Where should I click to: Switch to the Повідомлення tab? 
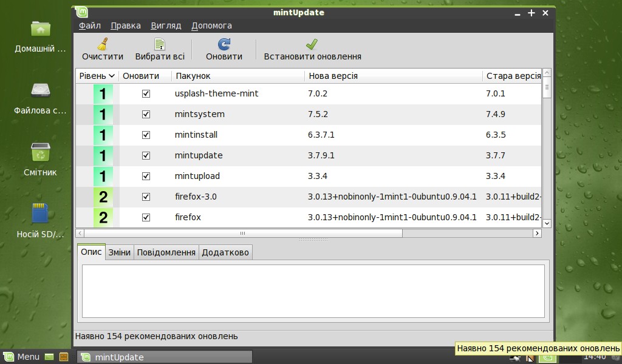166,252
